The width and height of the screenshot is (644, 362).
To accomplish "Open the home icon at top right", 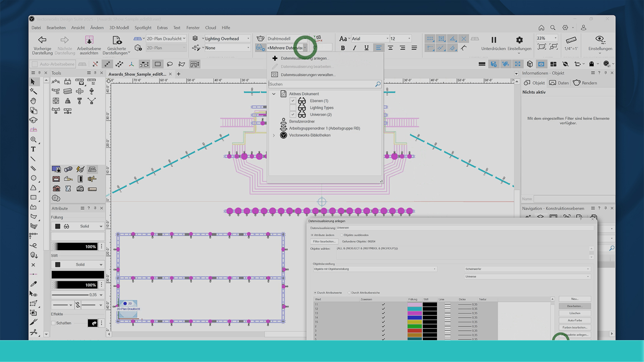I will pos(541,28).
